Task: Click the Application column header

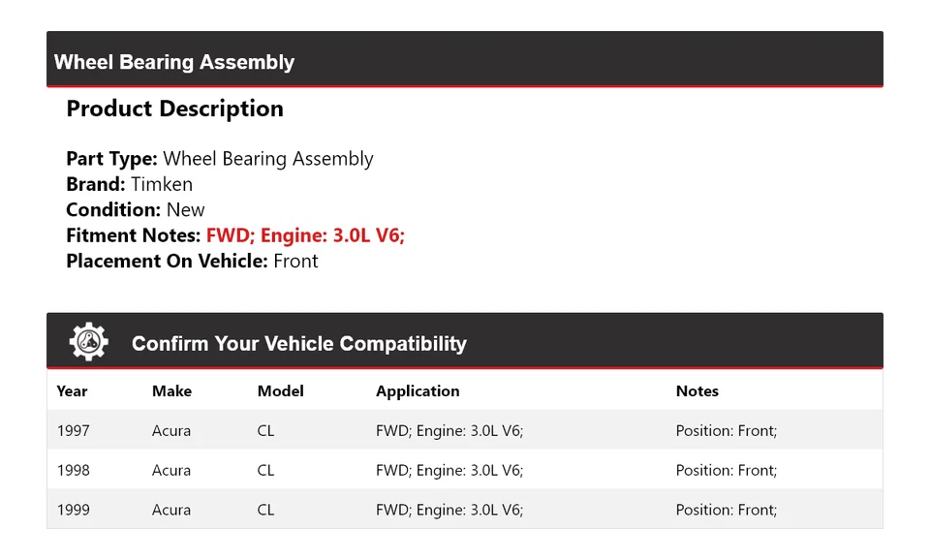Action: [x=418, y=391]
